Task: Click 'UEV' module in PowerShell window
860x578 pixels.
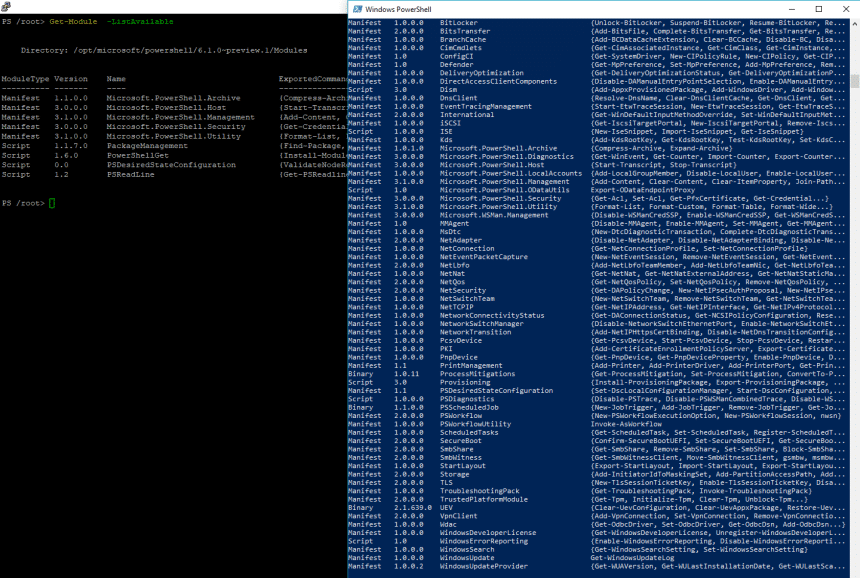Action: pos(446,507)
